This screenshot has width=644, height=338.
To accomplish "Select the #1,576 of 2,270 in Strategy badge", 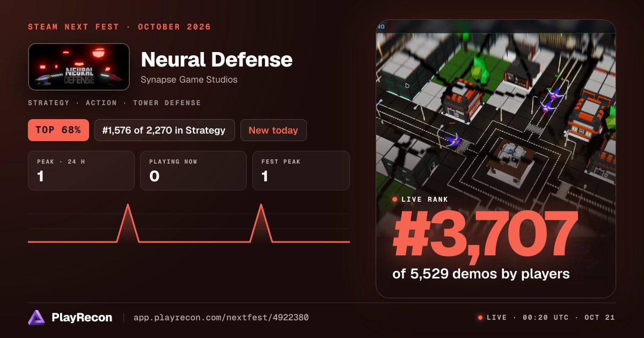I will tap(165, 130).
